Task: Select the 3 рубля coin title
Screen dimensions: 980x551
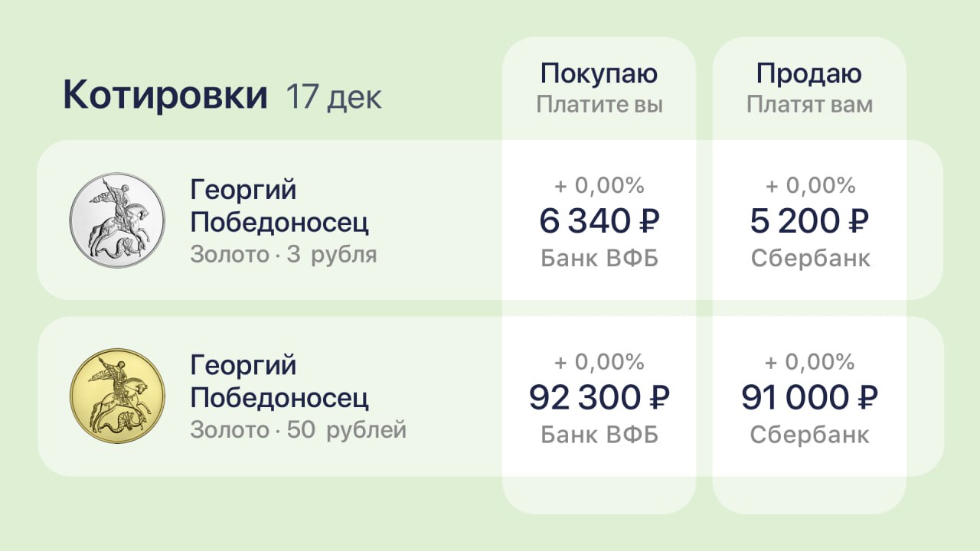Action: click(x=279, y=206)
